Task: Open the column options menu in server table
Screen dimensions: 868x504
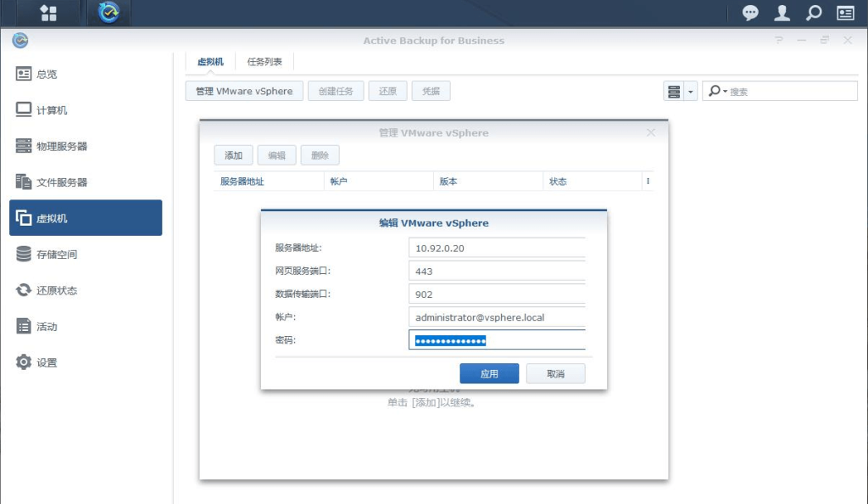Action: (x=648, y=181)
